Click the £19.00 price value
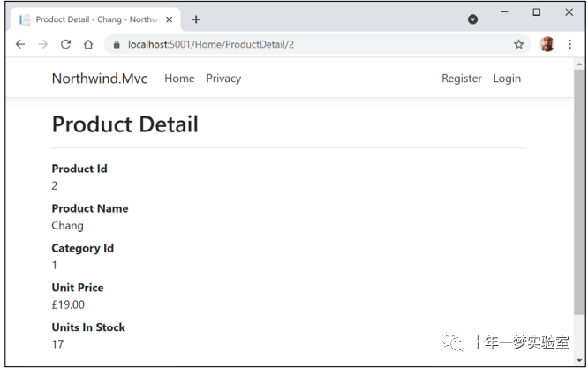This screenshot has height=368, width=588. coord(68,304)
